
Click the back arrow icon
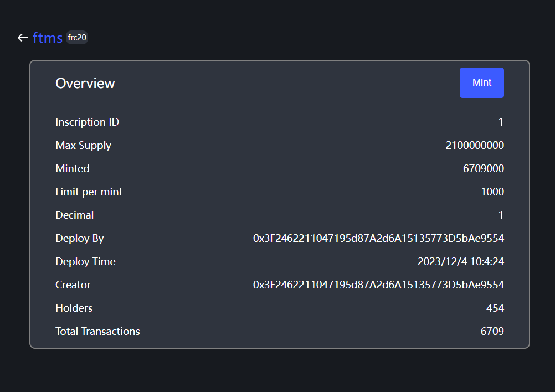(23, 38)
